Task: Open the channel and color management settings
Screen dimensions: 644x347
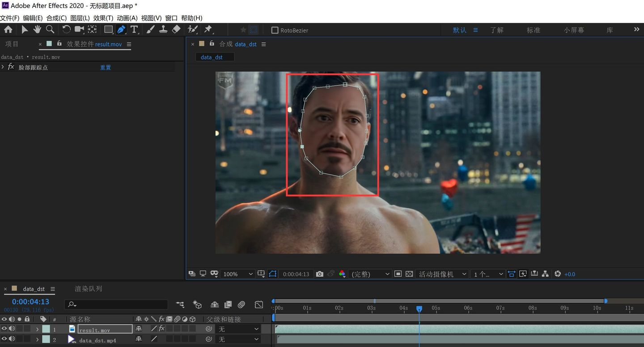Action: (342, 274)
